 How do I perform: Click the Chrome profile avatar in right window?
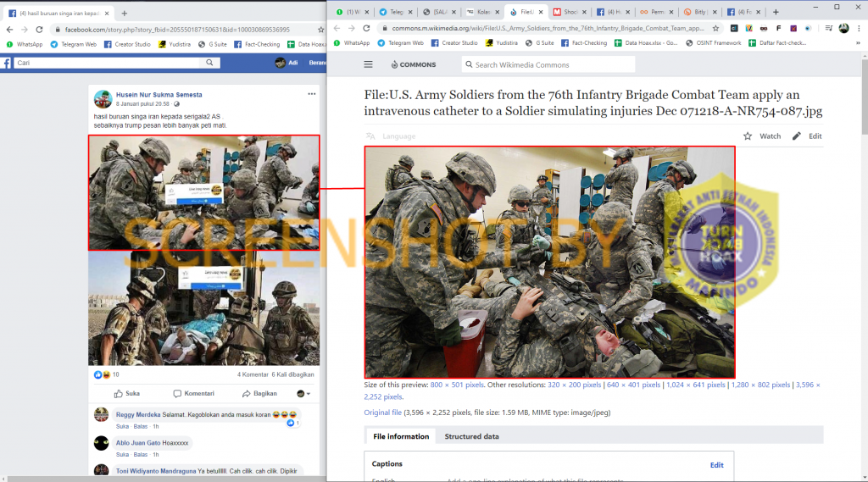coord(843,28)
